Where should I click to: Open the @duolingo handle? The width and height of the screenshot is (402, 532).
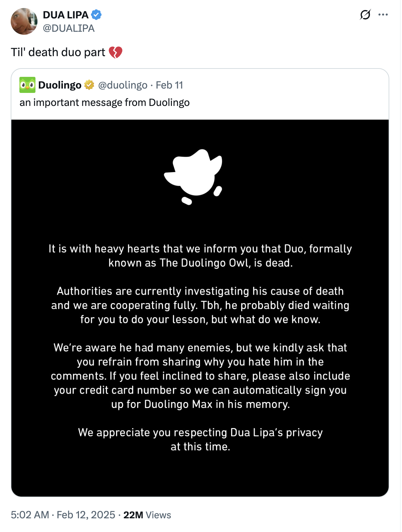(123, 85)
